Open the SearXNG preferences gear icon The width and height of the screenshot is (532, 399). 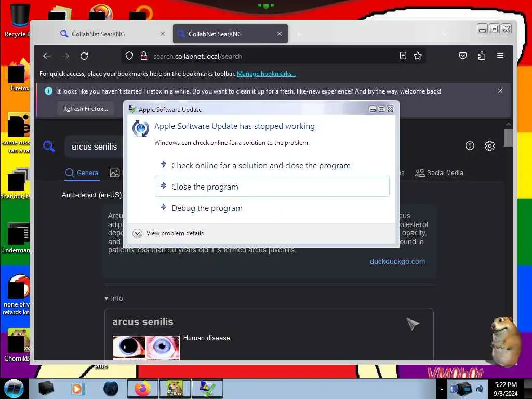pyautogui.click(x=489, y=146)
